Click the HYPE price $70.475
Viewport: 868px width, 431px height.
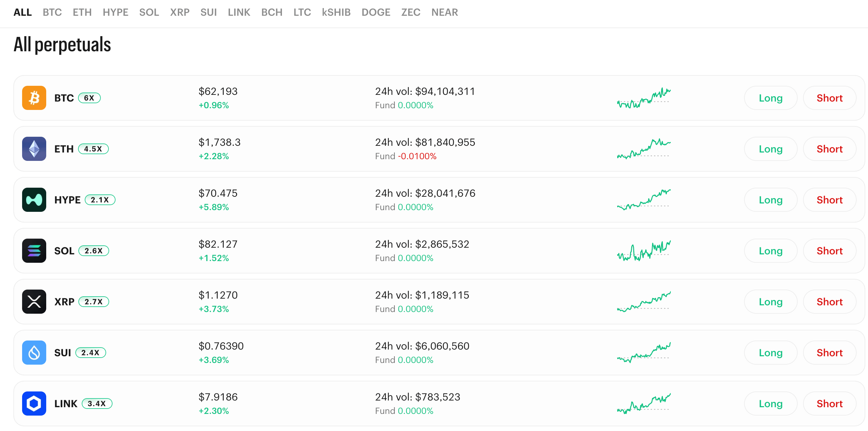[218, 193]
